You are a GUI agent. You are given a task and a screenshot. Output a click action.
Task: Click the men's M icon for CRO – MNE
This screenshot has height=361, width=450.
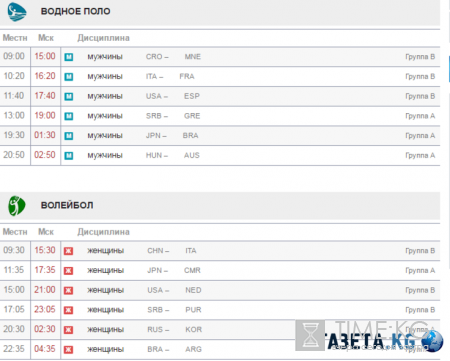tap(69, 57)
